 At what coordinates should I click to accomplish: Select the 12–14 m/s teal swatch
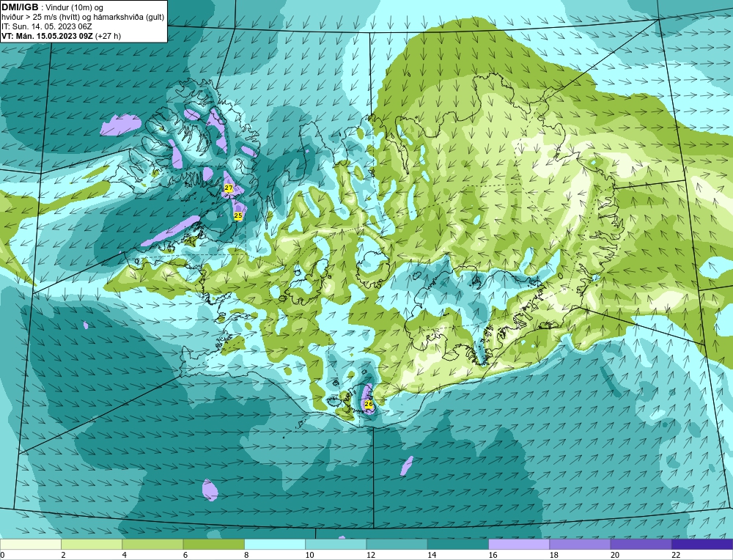[397, 545]
